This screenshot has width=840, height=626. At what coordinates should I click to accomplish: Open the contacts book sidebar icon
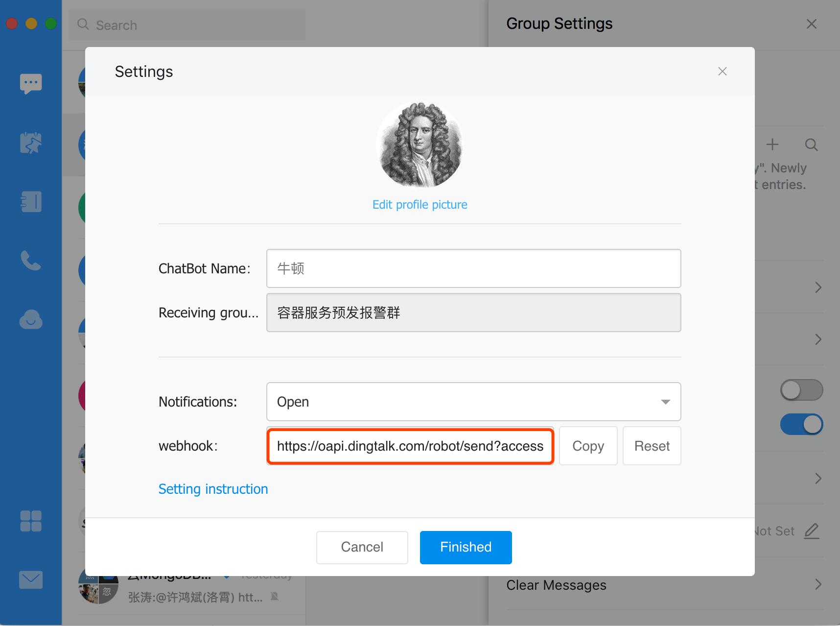tap(31, 202)
